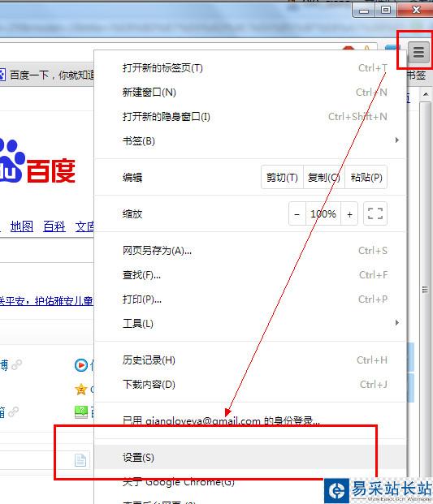Open 关于 Google Chrome(G) entry

pyautogui.click(x=250, y=482)
